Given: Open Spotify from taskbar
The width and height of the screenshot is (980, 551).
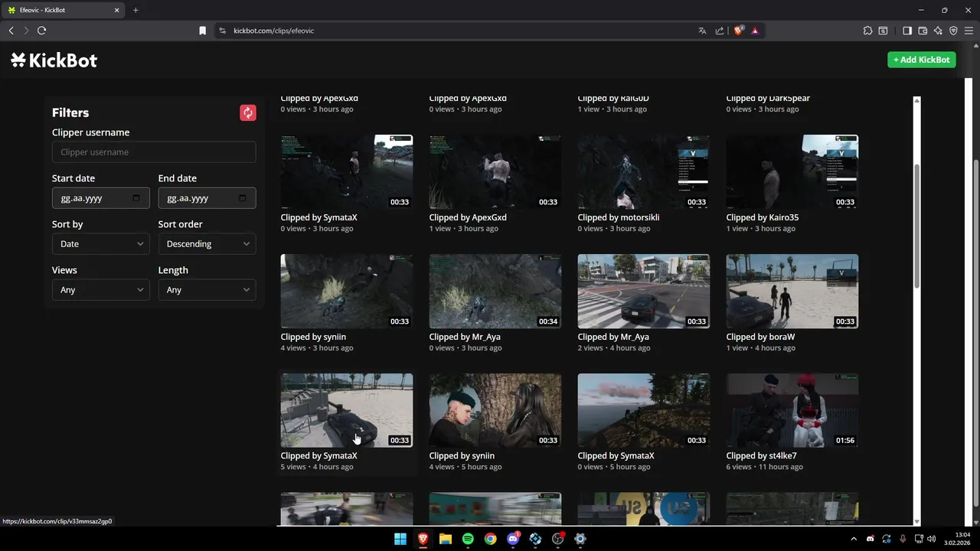Looking at the screenshot, I should pos(468,539).
